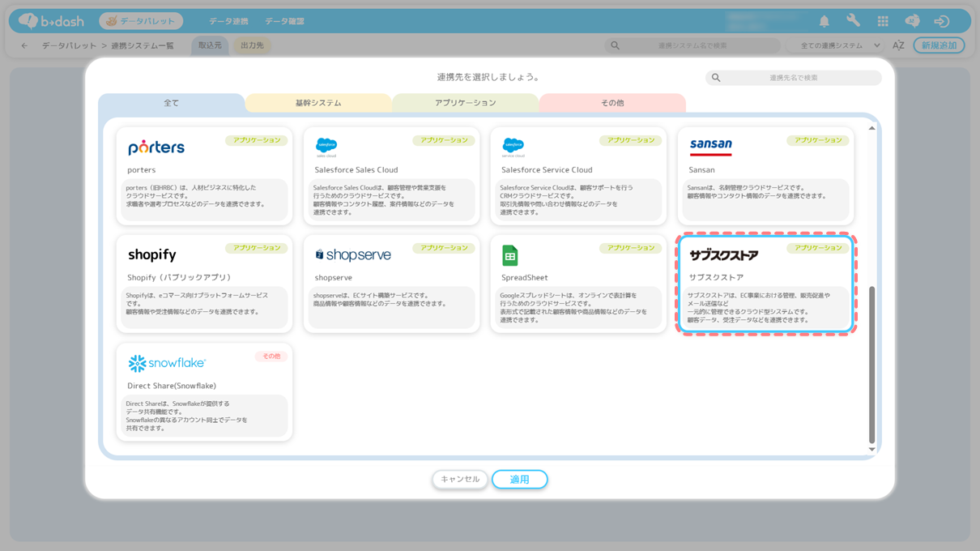The image size is (980, 551).
Task: Click the Shopify description text
Action: pos(197,304)
